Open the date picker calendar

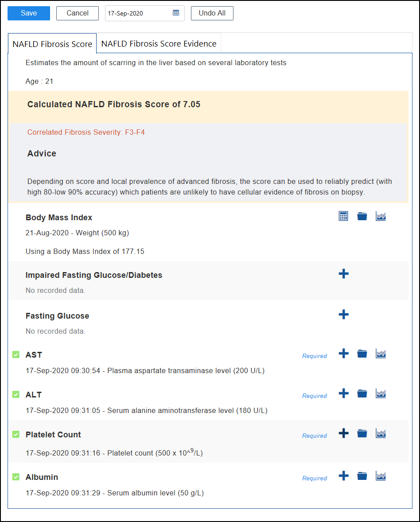coord(176,13)
